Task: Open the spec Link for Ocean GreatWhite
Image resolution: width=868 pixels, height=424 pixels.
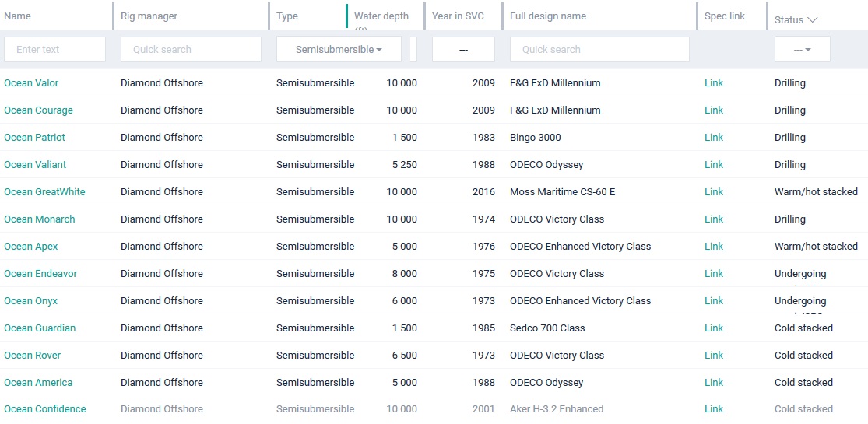Action: pyautogui.click(x=714, y=191)
